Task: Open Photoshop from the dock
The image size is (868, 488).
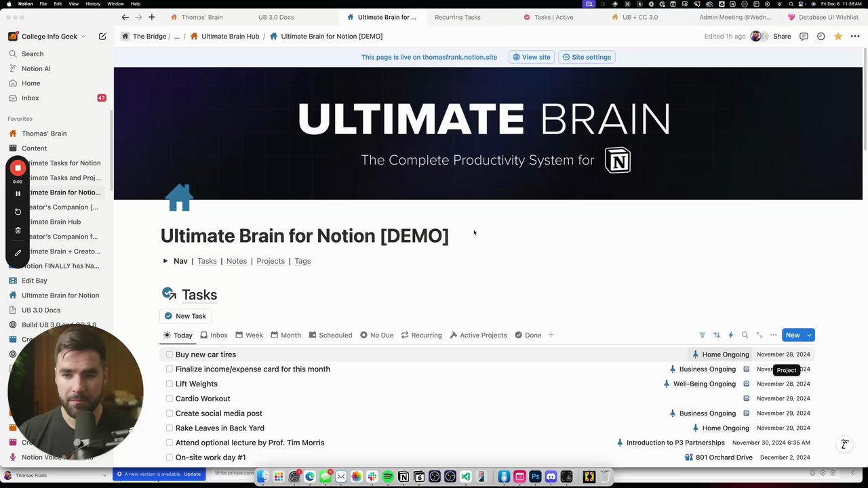Action: click(535, 477)
